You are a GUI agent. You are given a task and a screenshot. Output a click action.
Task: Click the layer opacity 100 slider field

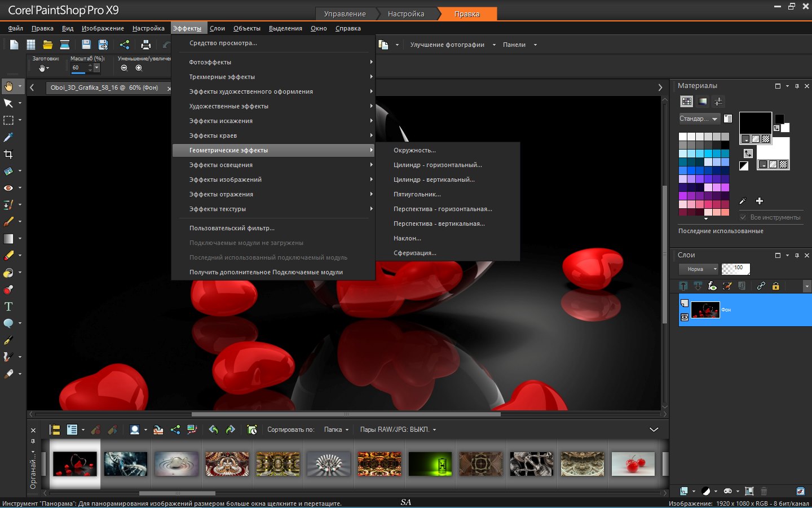pyautogui.click(x=736, y=269)
